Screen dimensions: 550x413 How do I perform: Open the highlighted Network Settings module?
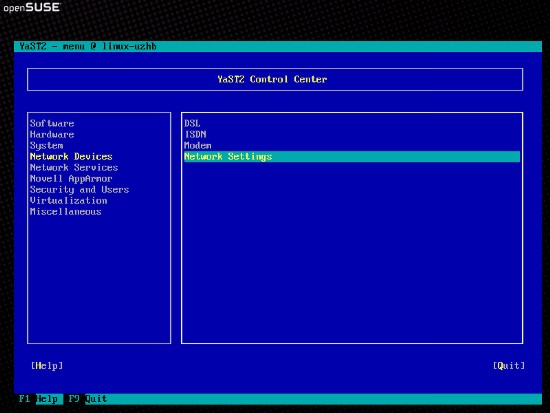point(352,156)
